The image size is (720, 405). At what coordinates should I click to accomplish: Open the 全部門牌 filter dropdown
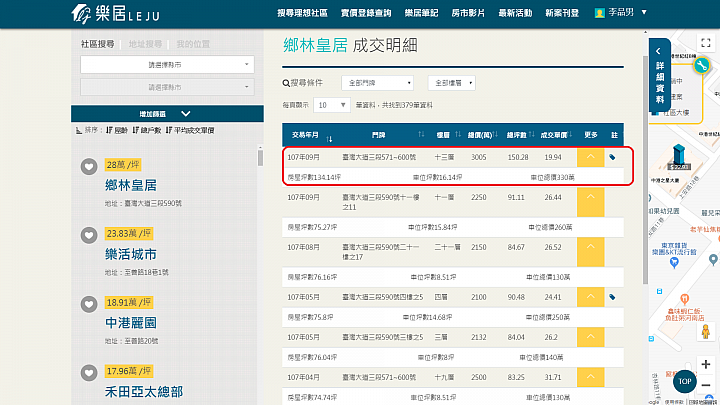(x=377, y=83)
